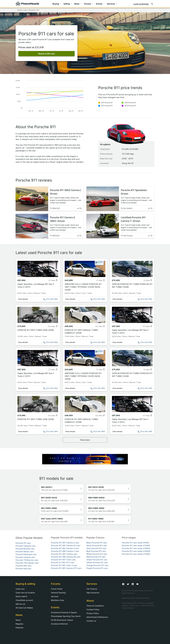The height and width of the screenshot is (644, 170).
Task: Click the View more button
Action: coord(85,440)
